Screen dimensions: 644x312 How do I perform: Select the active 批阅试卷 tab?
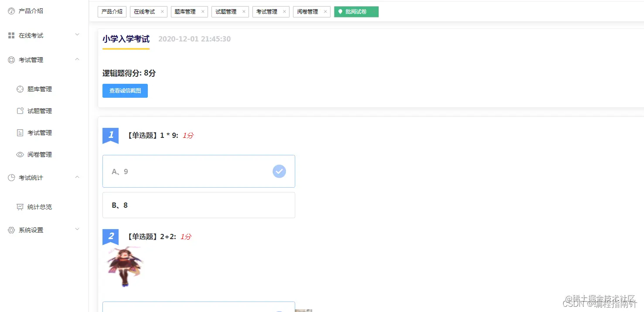pyautogui.click(x=356, y=12)
